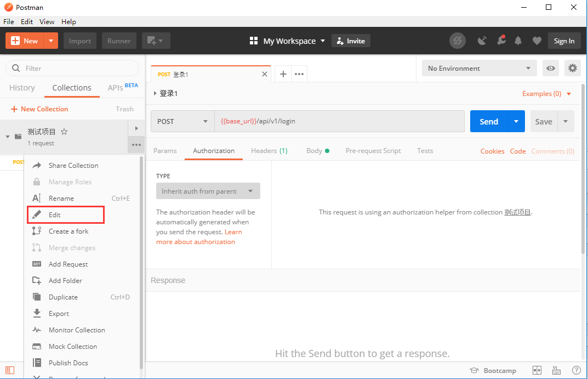The image size is (588, 379).
Task: Create a New Collection
Action: click(39, 109)
